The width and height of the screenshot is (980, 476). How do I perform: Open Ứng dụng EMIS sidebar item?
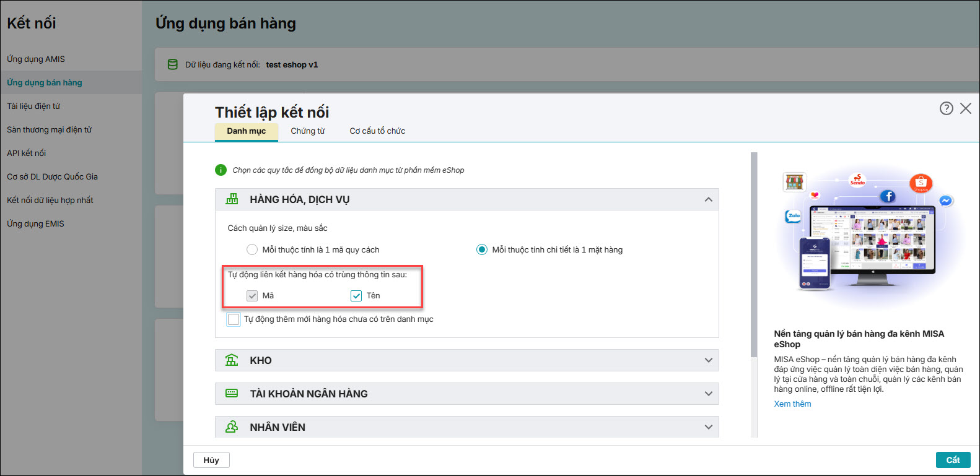pyautogui.click(x=71, y=223)
